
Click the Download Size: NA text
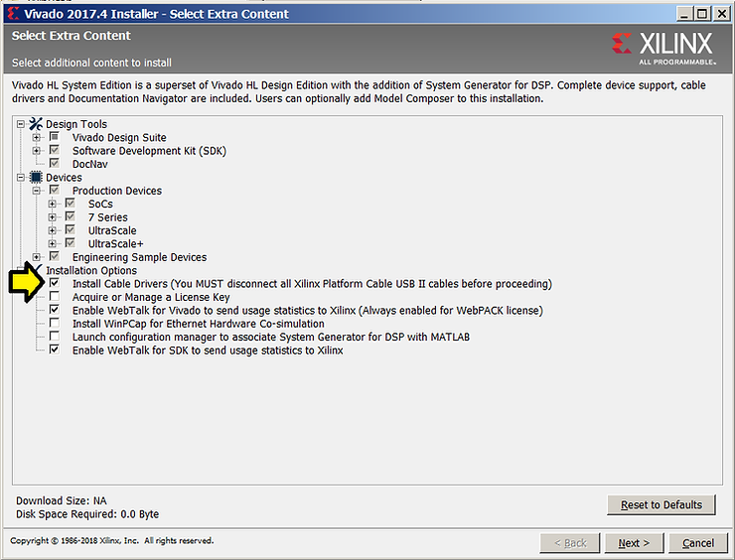click(62, 500)
